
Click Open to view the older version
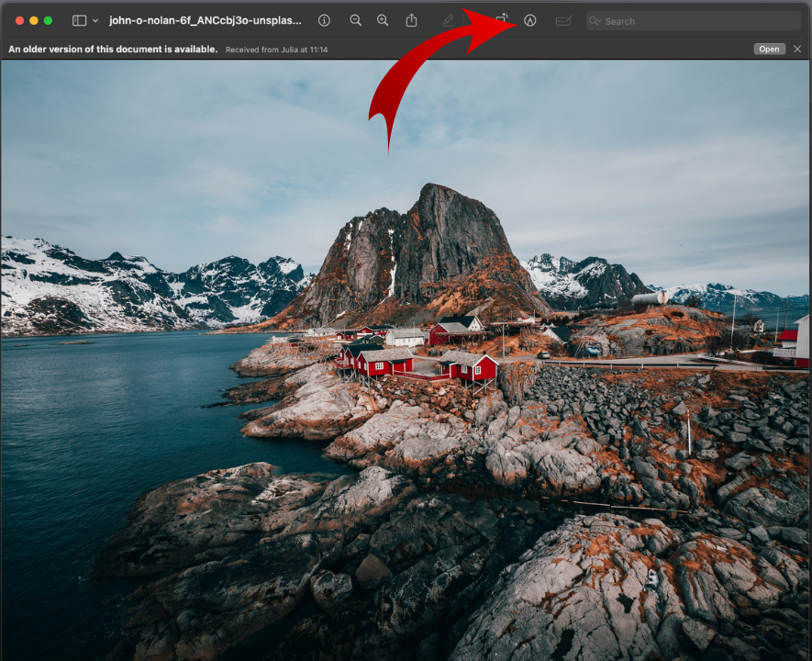[769, 50]
